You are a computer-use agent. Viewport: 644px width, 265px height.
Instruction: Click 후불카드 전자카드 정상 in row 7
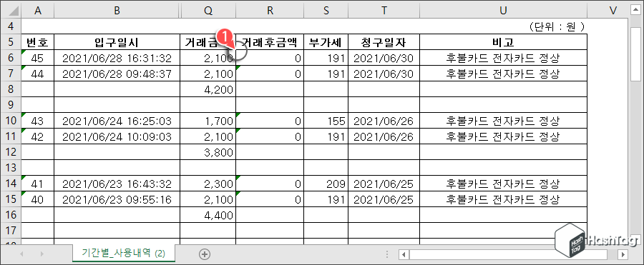click(x=504, y=74)
